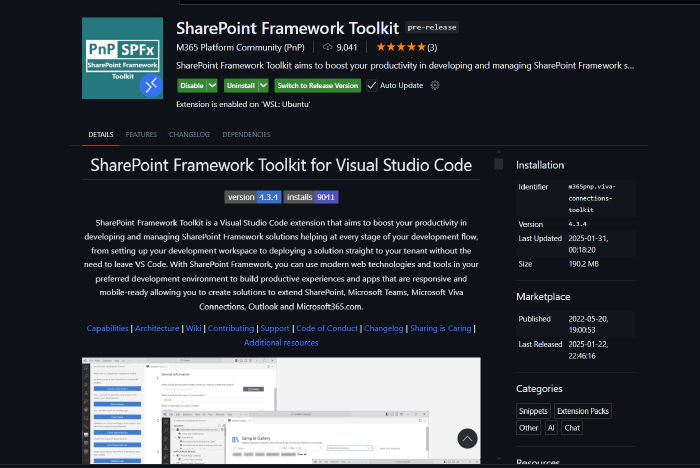
Task: Click the scroll-to-top arrow button
Action: 467,438
